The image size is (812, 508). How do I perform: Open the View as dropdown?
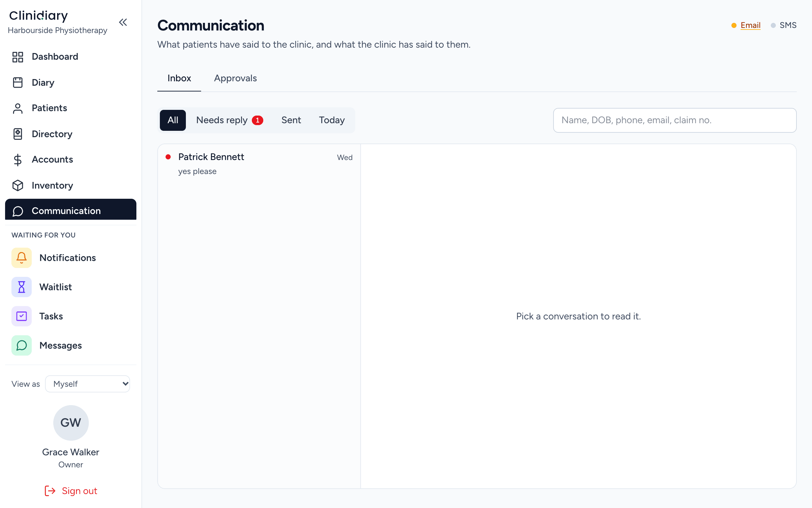[x=88, y=384]
